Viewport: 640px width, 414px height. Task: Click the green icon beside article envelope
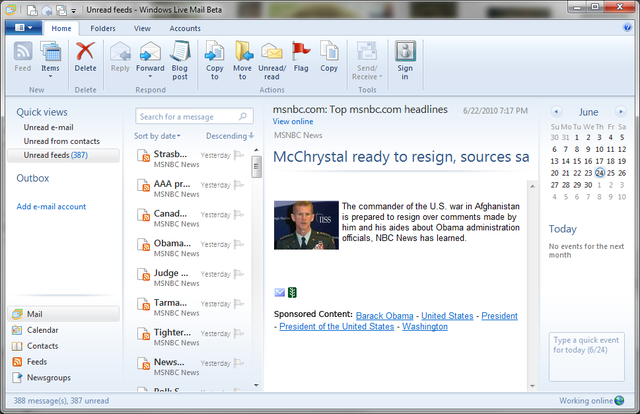point(292,292)
